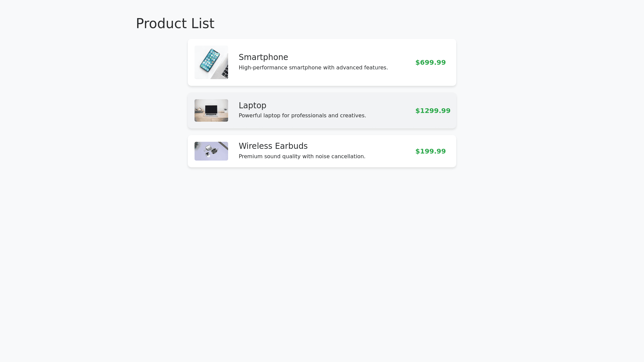Click the Laptop description sentence
The height and width of the screenshot is (362, 644).
tap(302, 116)
